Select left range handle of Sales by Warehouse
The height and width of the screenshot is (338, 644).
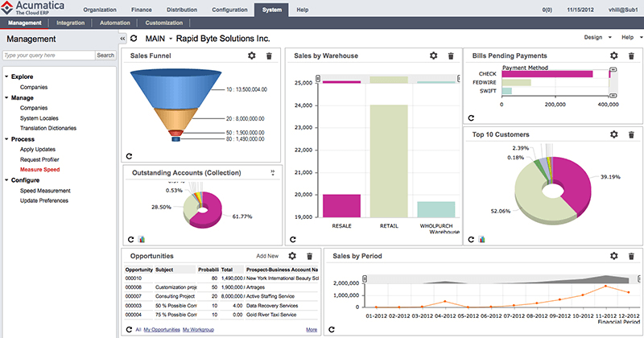coord(318,78)
